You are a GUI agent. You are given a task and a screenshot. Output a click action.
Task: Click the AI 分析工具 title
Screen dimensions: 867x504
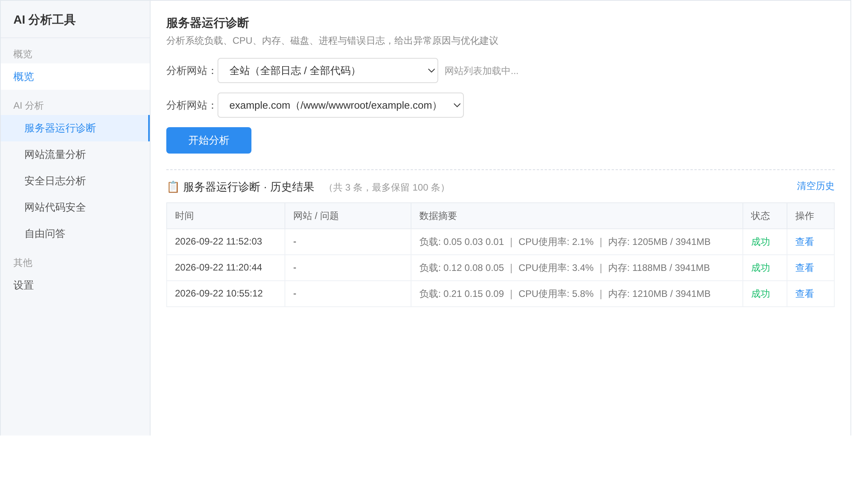pyautogui.click(x=45, y=20)
